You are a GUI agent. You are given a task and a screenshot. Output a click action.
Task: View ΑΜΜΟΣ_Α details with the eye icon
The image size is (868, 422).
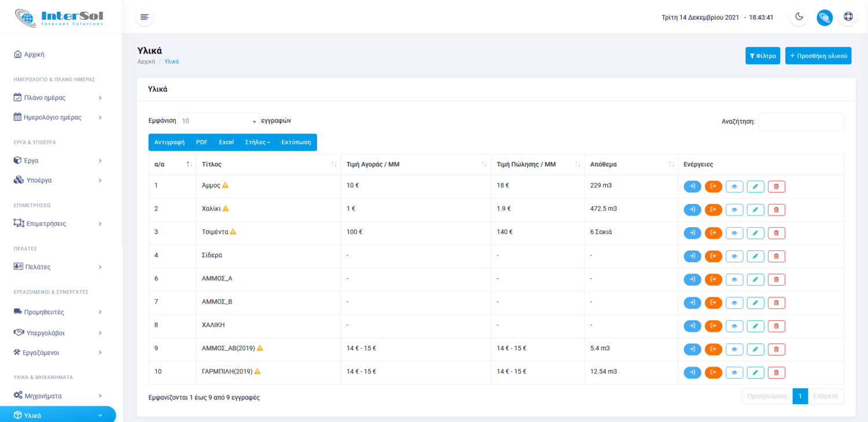pos(734,280)
